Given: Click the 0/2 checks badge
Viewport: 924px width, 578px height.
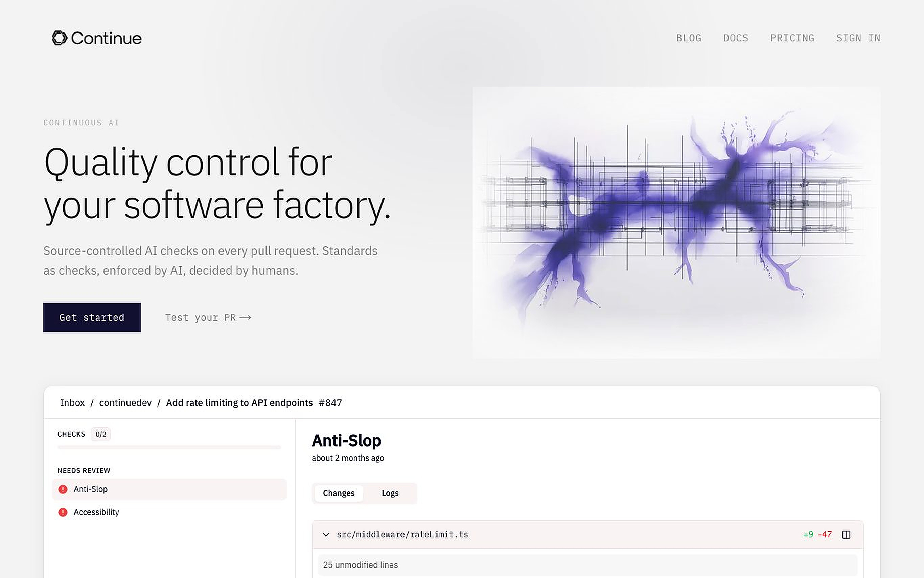Looking at the screenshot, I should coord(101,434).
